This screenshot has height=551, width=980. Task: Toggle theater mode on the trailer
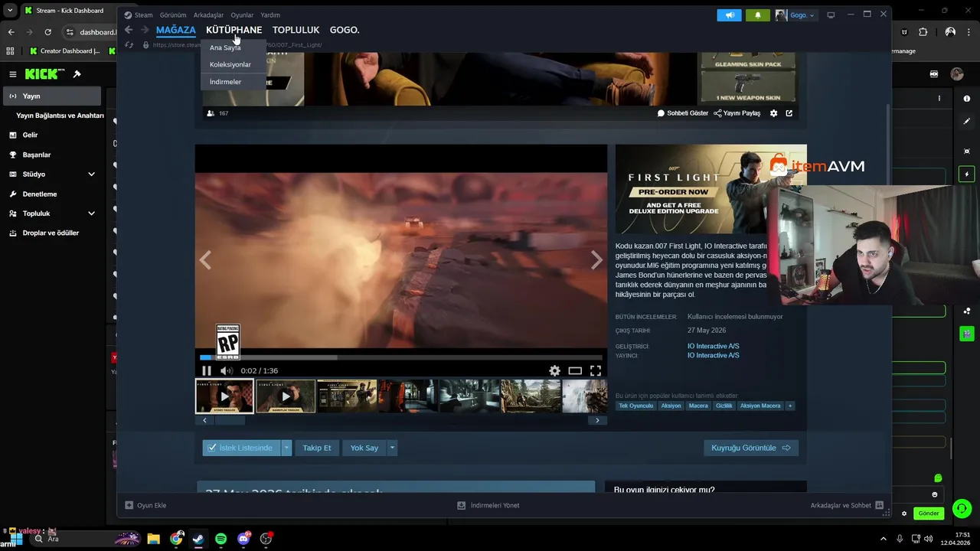click(x=575, y=370)
